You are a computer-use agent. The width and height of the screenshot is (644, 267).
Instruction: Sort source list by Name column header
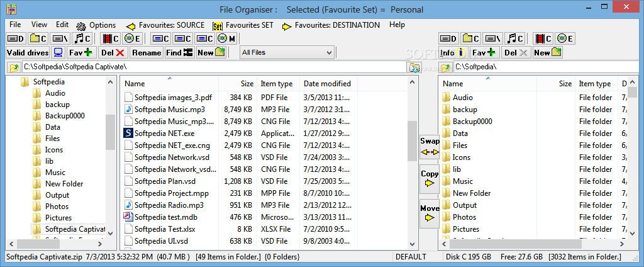click(x=170, y=84)
